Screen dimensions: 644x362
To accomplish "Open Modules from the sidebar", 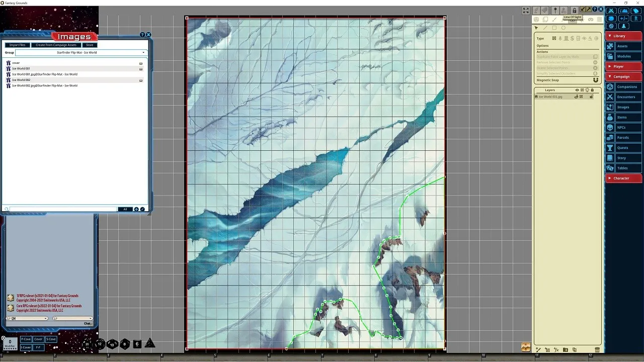I will (x=623, y=56).
